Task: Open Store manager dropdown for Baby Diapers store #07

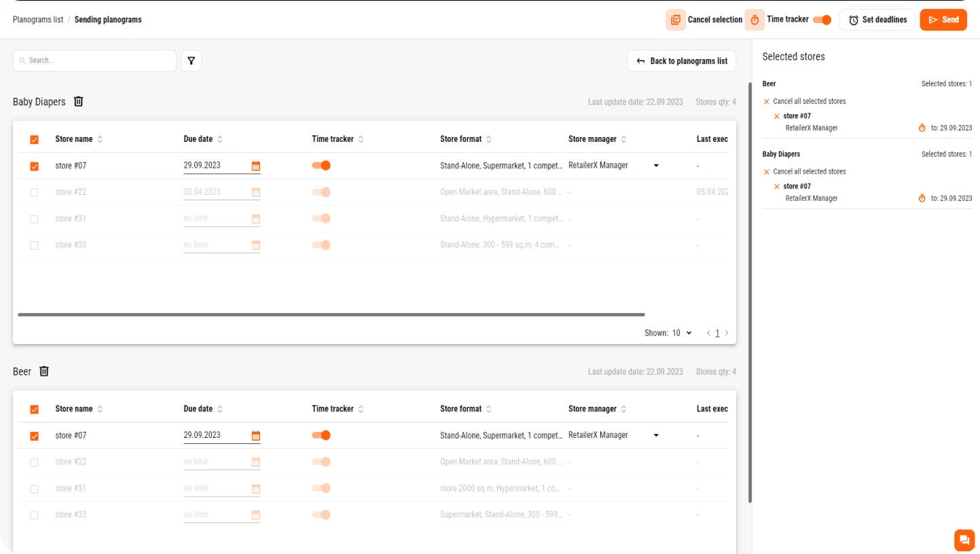Action: pyautogui.click(x=655, y=166)
